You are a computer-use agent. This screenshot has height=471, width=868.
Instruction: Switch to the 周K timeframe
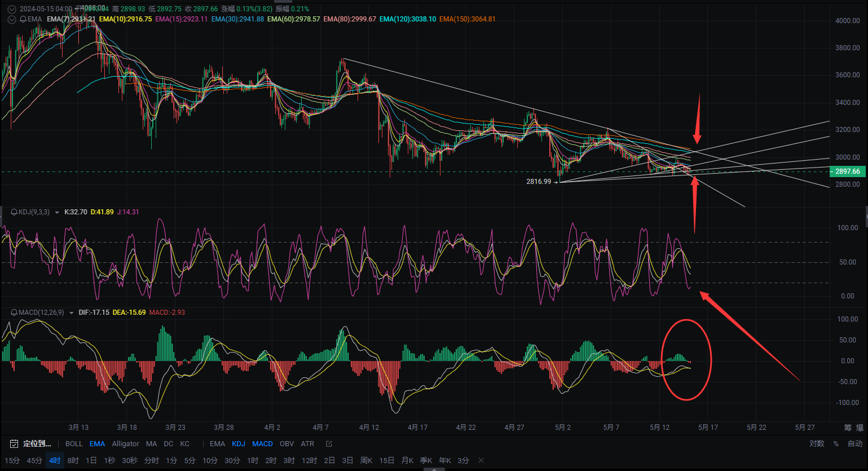(366, 460)
